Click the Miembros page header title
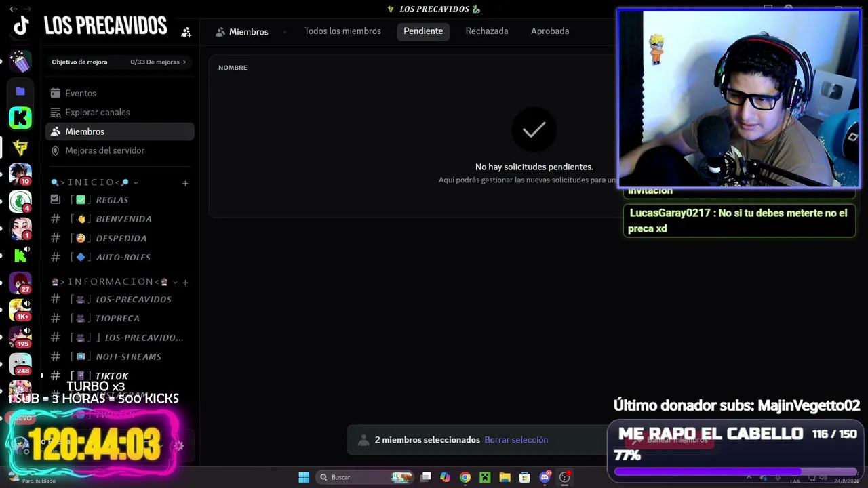 [248, 32]
